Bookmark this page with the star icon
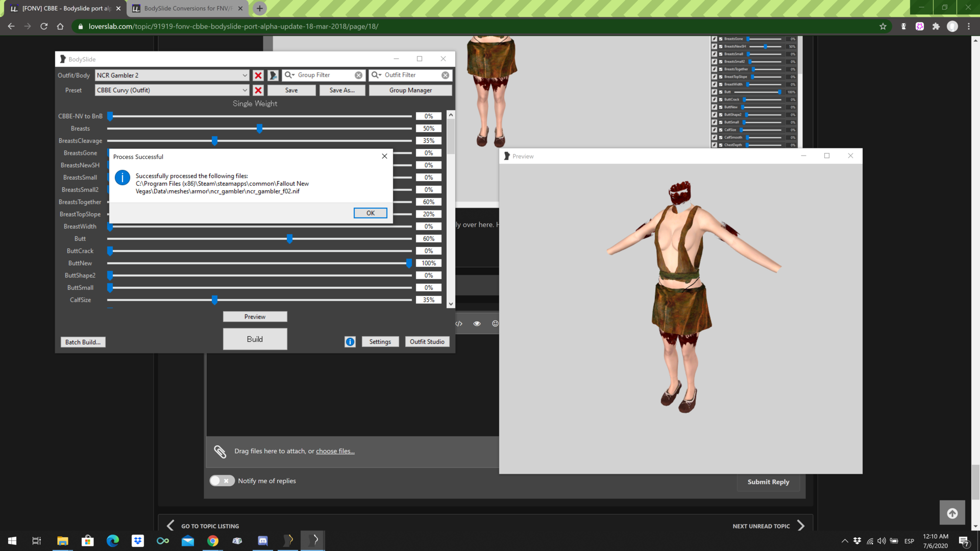The height and width of the screenshot is (551, 980). [883, 27]
